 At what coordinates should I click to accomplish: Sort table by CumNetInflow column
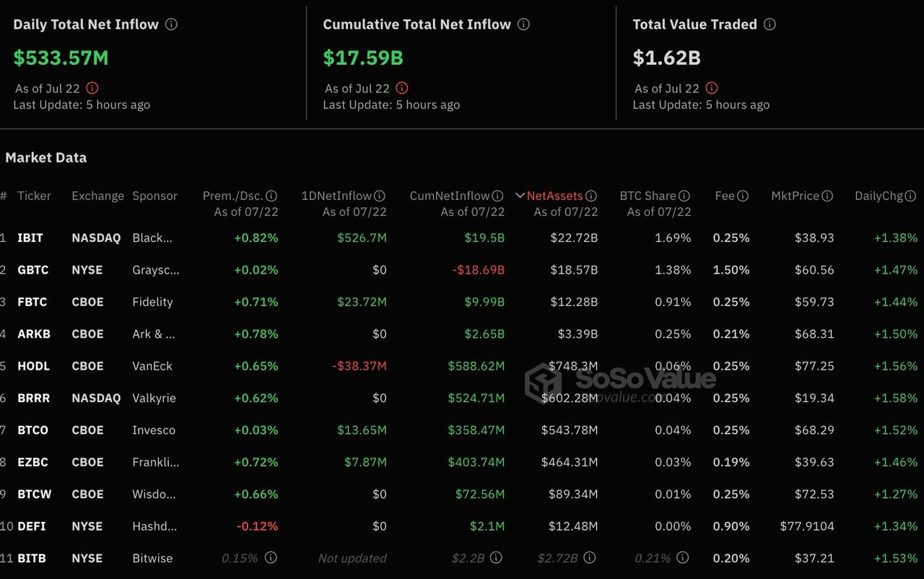450,196
